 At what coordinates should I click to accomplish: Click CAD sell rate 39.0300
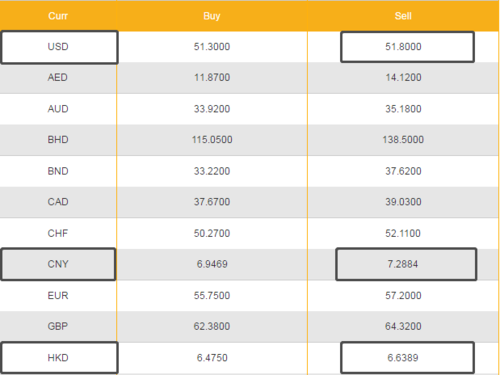403,202
